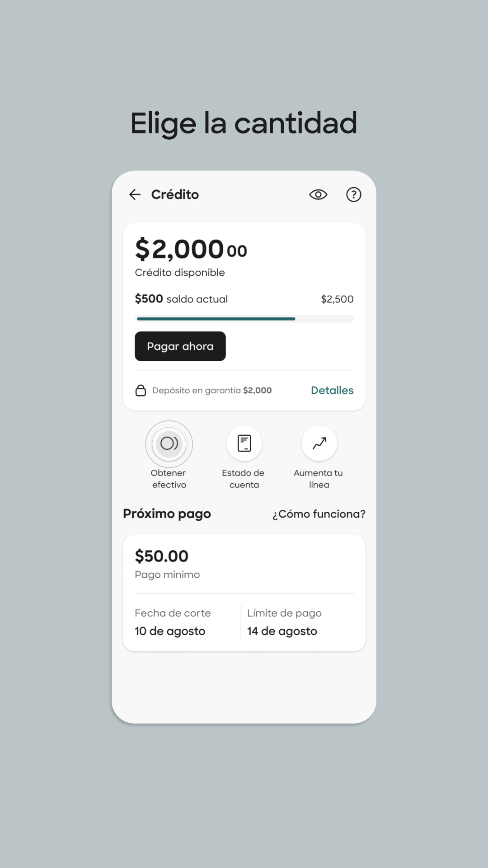Viewport: 488px width, 868px height.
Task: Click the padlock deposit icon
Action: [141, 390]
